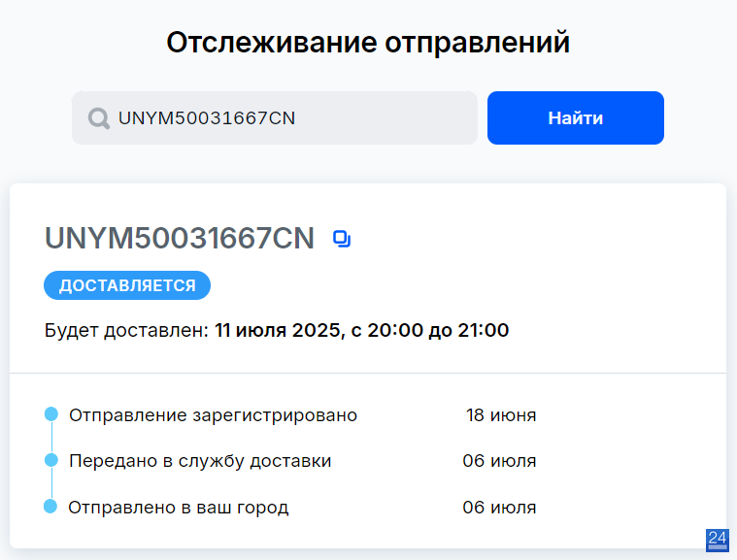Click the Отправлено в ваш город entry
The image size is (737, 560).
[x=179, y=508]
